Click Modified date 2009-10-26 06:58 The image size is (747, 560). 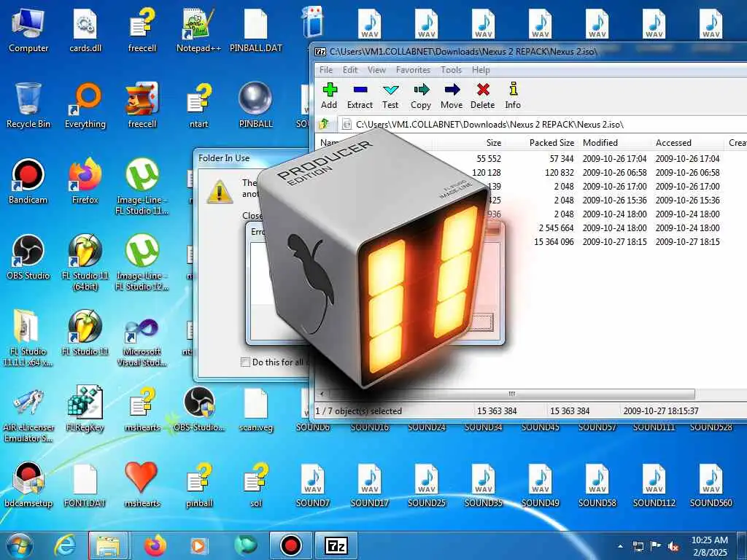(614, 172)
